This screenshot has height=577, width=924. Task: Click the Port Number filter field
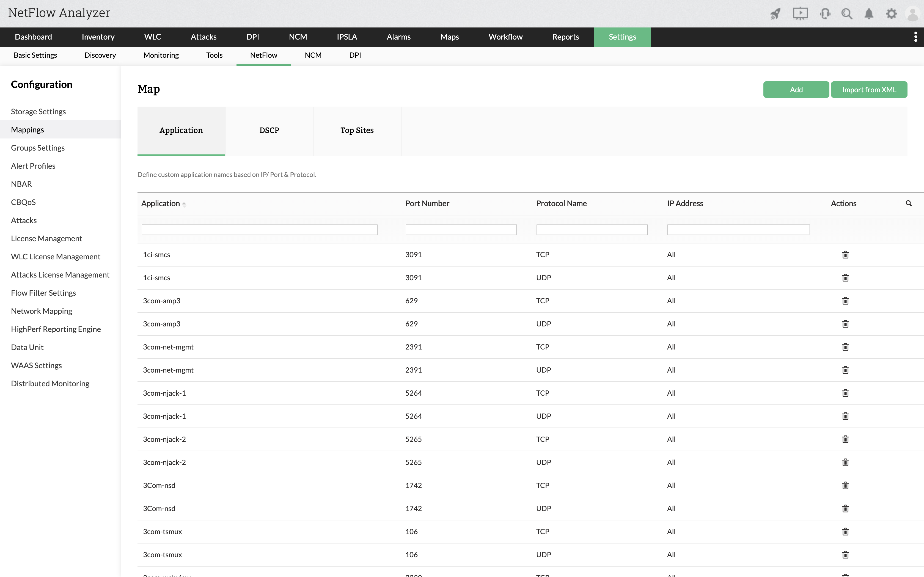(460, 229)
